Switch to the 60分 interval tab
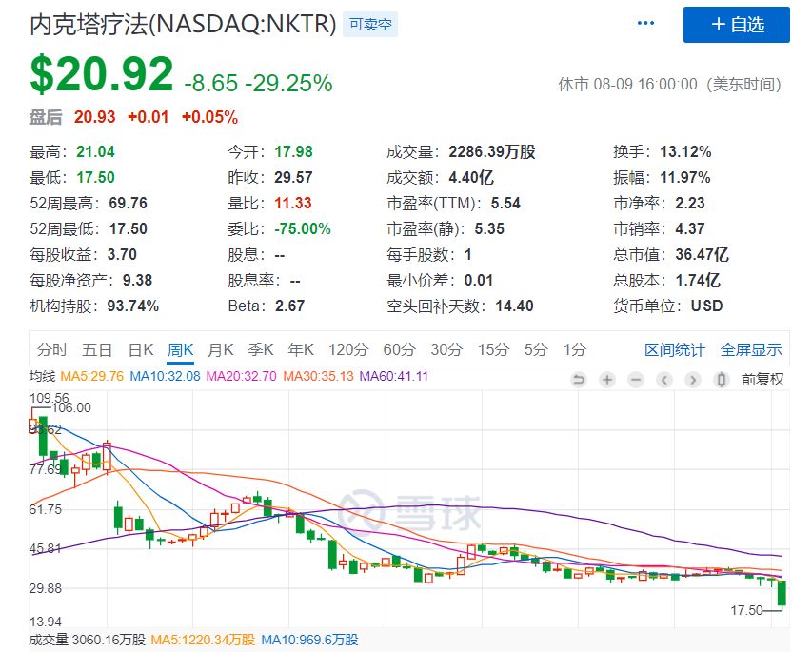This screenshot has height=652, width=812. click(x=399, y=349)
